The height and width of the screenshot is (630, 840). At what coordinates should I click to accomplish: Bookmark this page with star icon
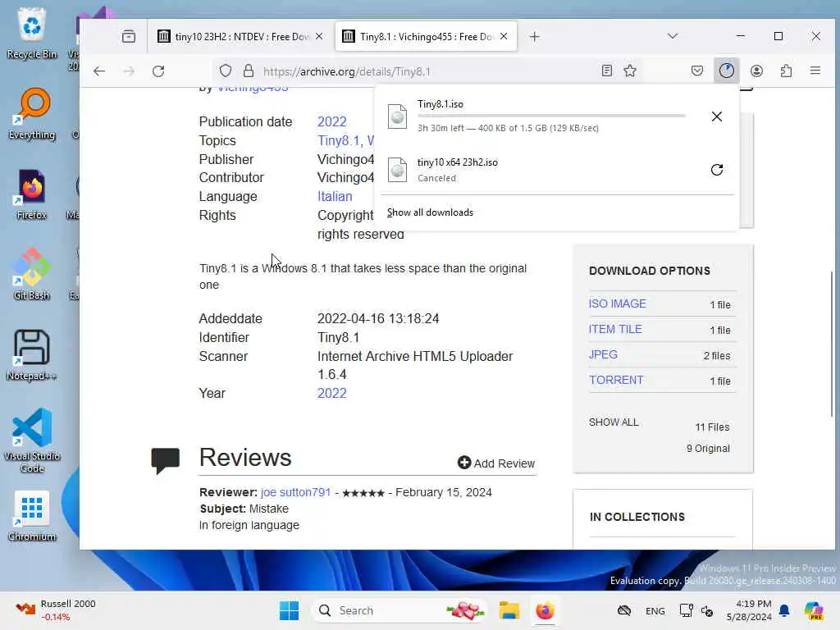630,71
